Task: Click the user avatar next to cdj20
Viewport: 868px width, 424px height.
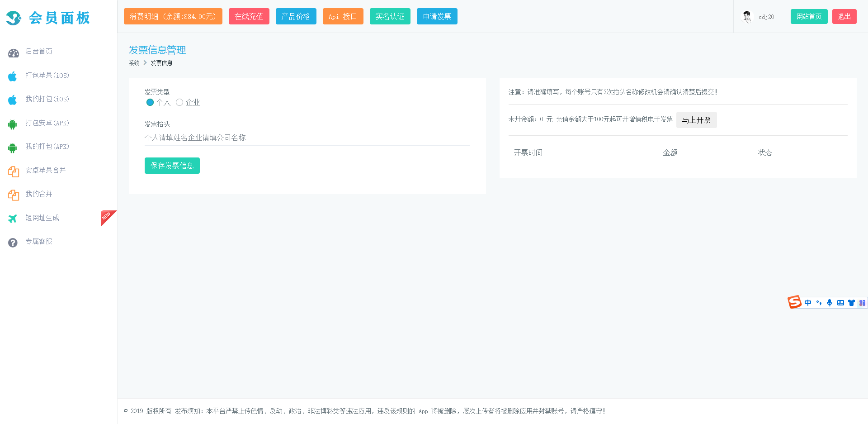Action: pos(747,17)
